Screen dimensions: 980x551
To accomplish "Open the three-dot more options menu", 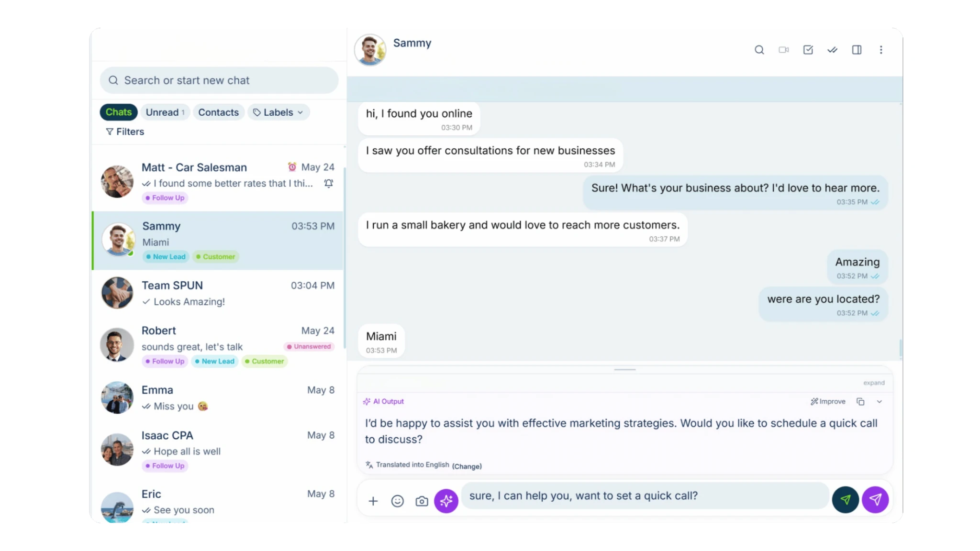I will [x=881, y=50].
